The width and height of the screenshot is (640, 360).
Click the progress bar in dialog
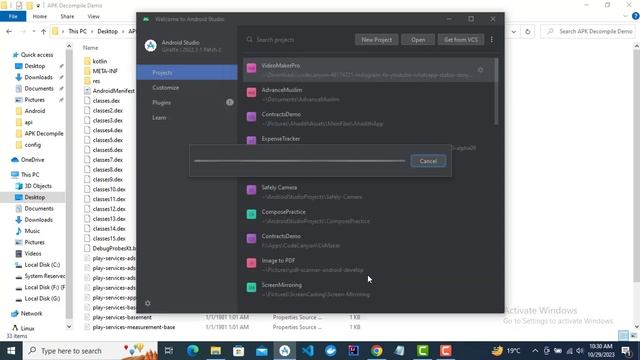pos(300,161)
